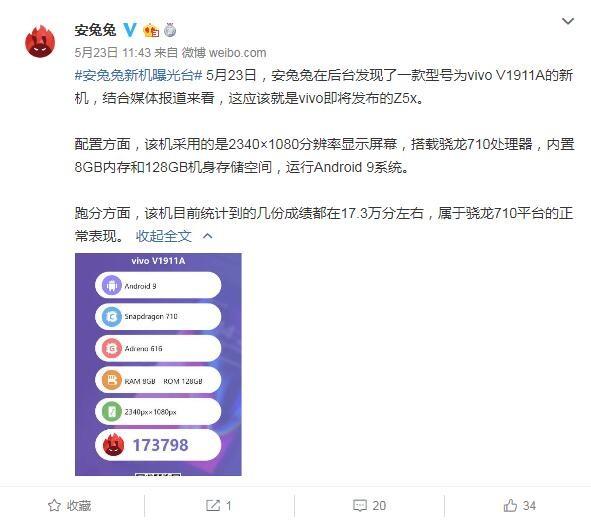Image resolution: width=591 pixels, height=523 pixels.
Task: Click the like count 34
Action: [x=529, y=506]
